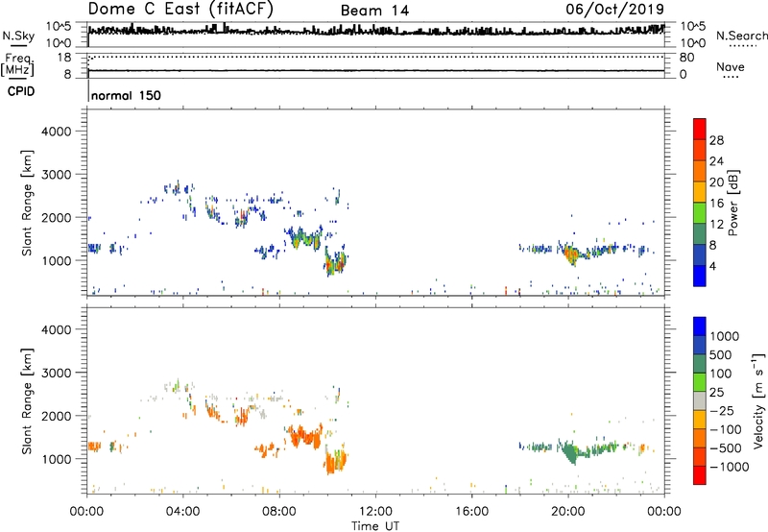Click the "Power [dB]" colorbar title
Viewport: 768px width, 532px height.
[733, 204]
